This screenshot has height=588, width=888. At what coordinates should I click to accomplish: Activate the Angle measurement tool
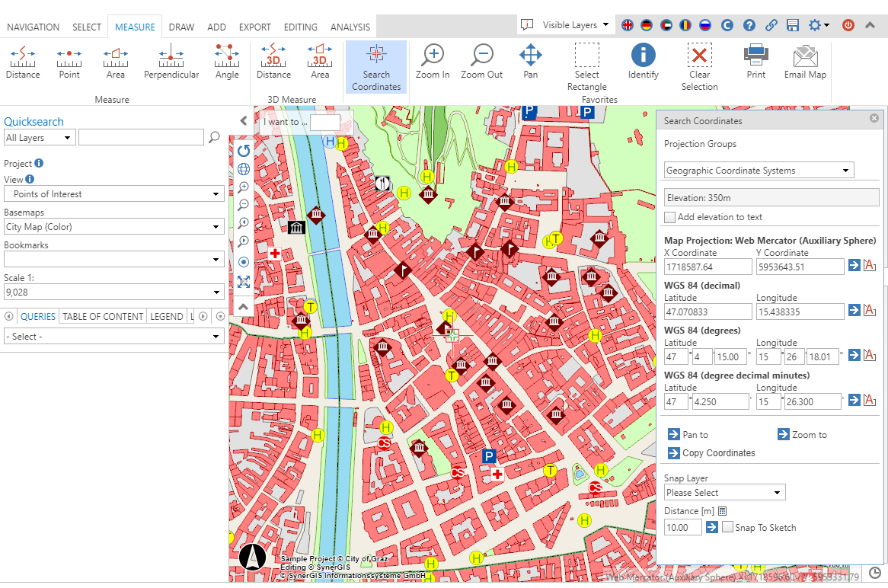click(x=226, y=61)
